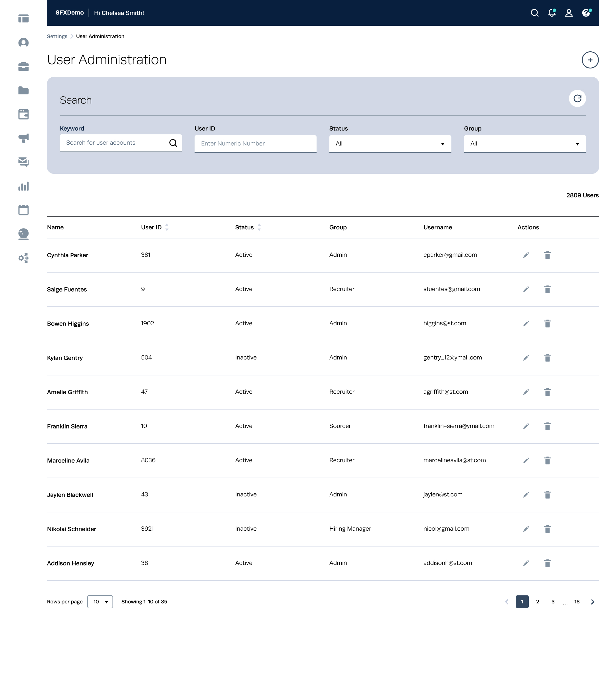Go to page 2 of results

pos(538,602)
